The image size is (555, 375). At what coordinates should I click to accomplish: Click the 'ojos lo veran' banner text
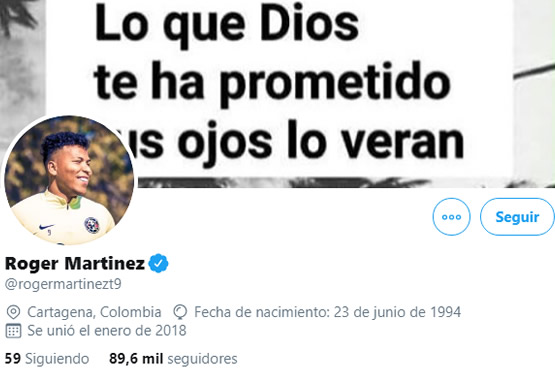321,142
